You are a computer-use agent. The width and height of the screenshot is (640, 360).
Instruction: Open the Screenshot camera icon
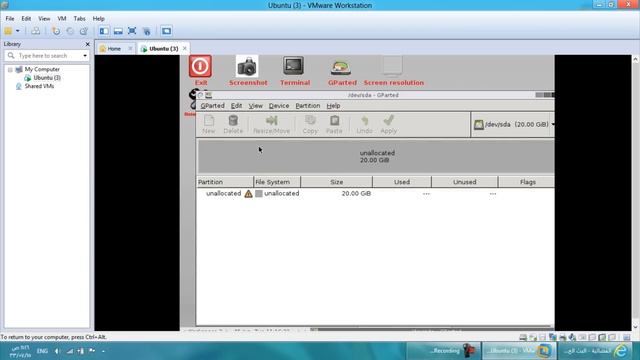247,67
